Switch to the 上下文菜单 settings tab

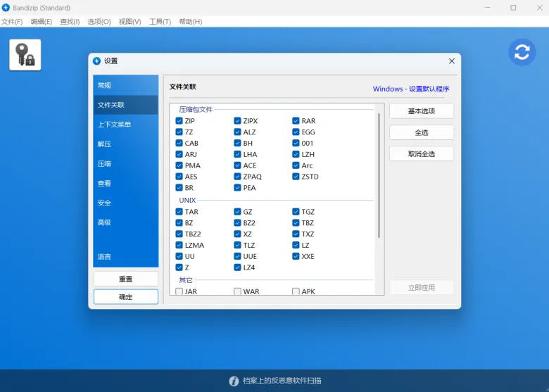pos(126,125)
